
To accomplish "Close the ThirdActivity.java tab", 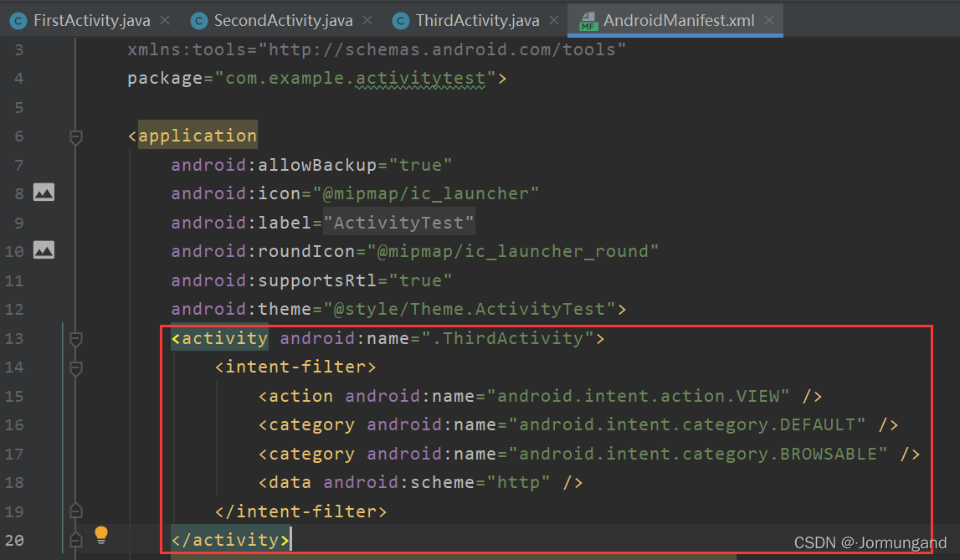I will (x=554, y=20).
